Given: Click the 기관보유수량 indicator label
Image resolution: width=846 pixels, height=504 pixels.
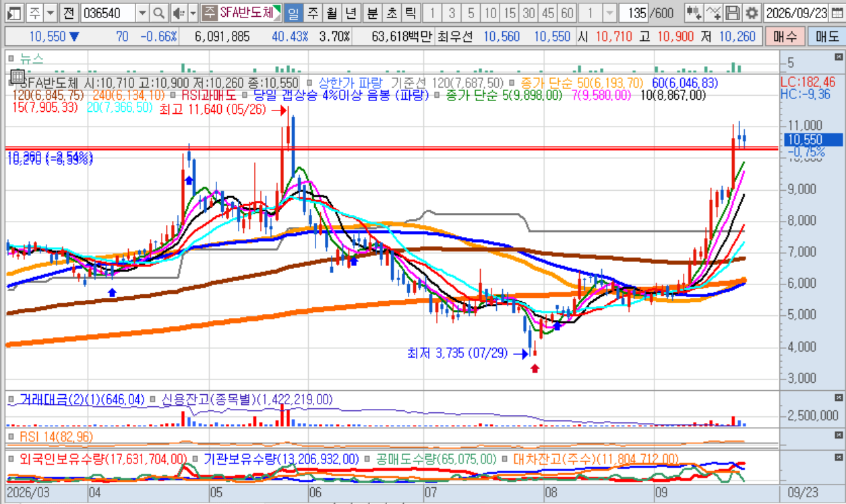Looking at the screenshot, I should pos(280,459).
